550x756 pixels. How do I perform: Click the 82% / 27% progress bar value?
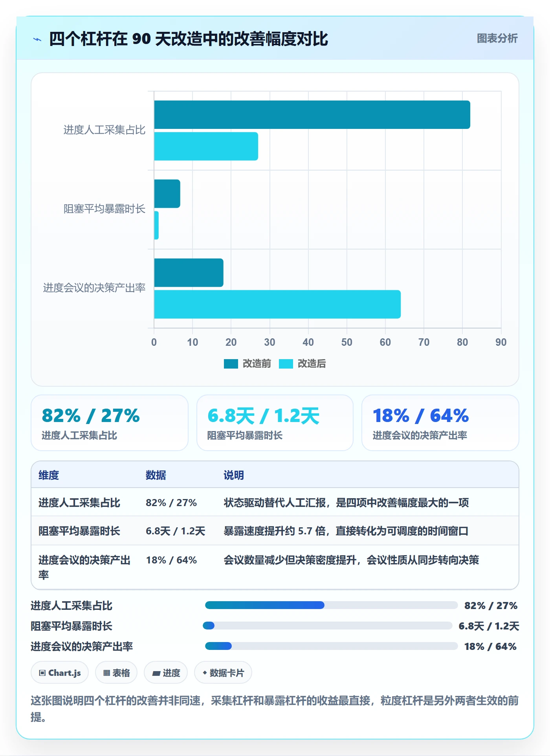(491, 606)
